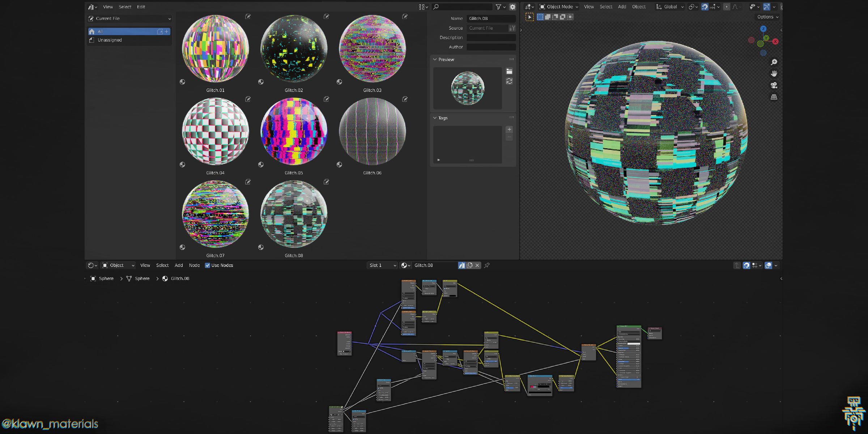Open the Select menu in the asset browser
The width and height of the screenshot is (868, 434).
coord(125,7)
